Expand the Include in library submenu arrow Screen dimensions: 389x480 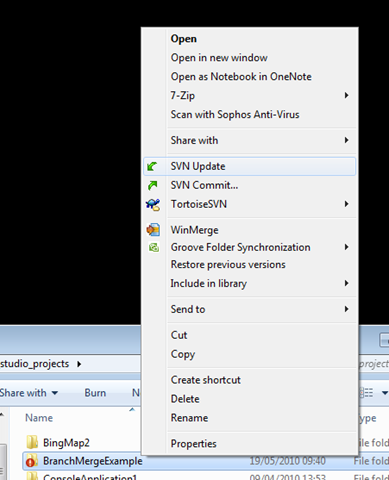(347, 283)
